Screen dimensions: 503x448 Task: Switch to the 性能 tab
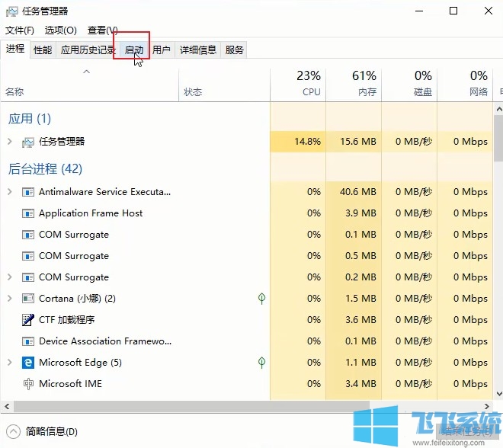(x=43, y=50)
